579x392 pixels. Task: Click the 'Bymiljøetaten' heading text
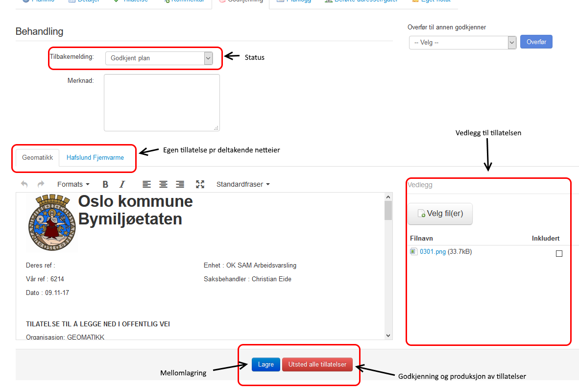130,219
